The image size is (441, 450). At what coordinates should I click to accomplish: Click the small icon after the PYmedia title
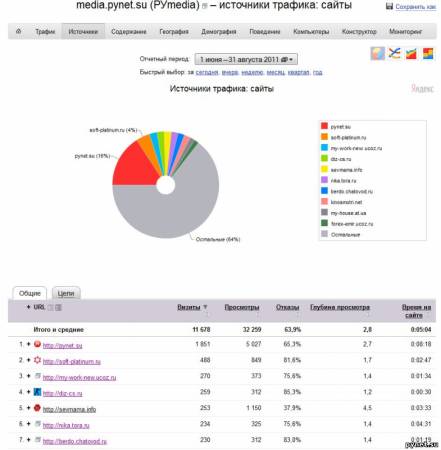click(x=205, y=6)
